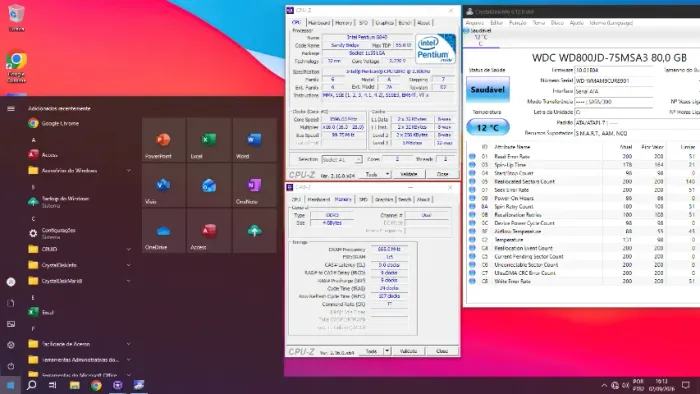Click Validate in upper CPU-Z window

408,174
